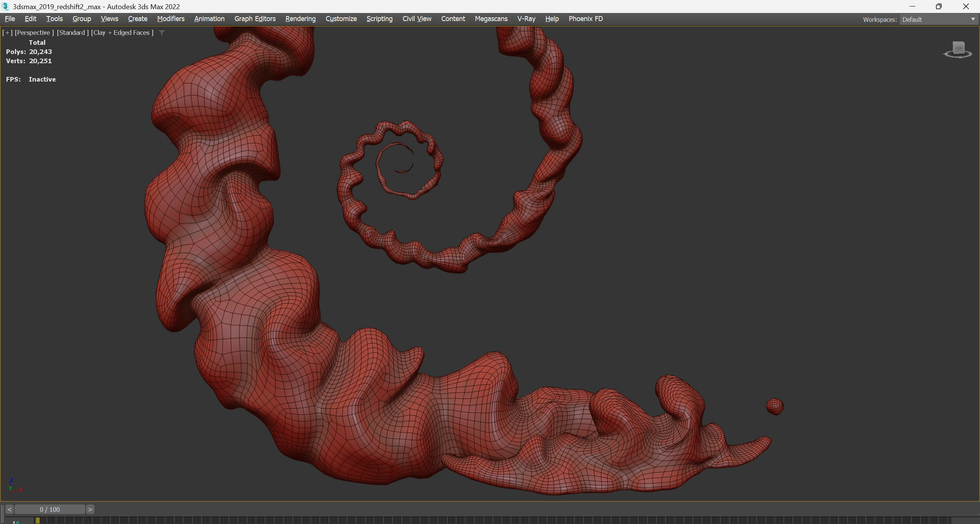Open the Clay + Edged Faces menu
Screen dimensions: 980x524
pyautogui.click(x=122, y=33)
